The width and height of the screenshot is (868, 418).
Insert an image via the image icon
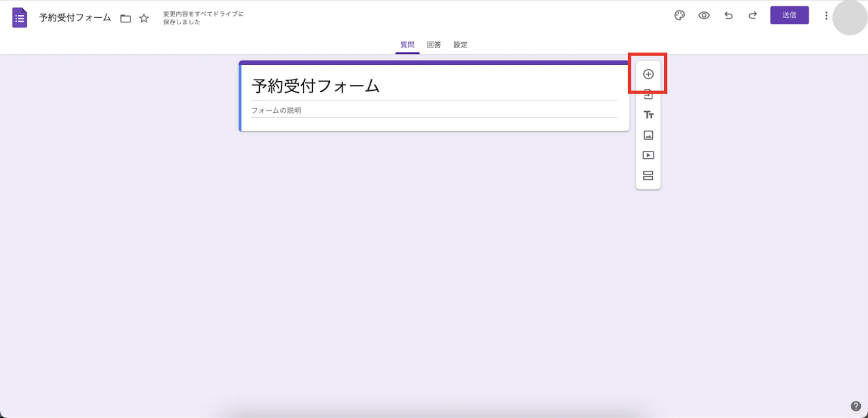(648, 135)
